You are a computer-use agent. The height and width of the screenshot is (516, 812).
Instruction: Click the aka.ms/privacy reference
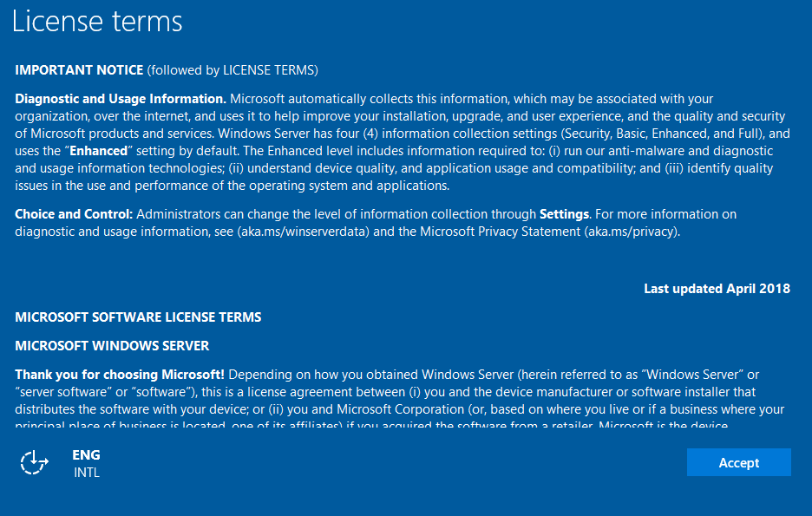(x=632, y=232)
